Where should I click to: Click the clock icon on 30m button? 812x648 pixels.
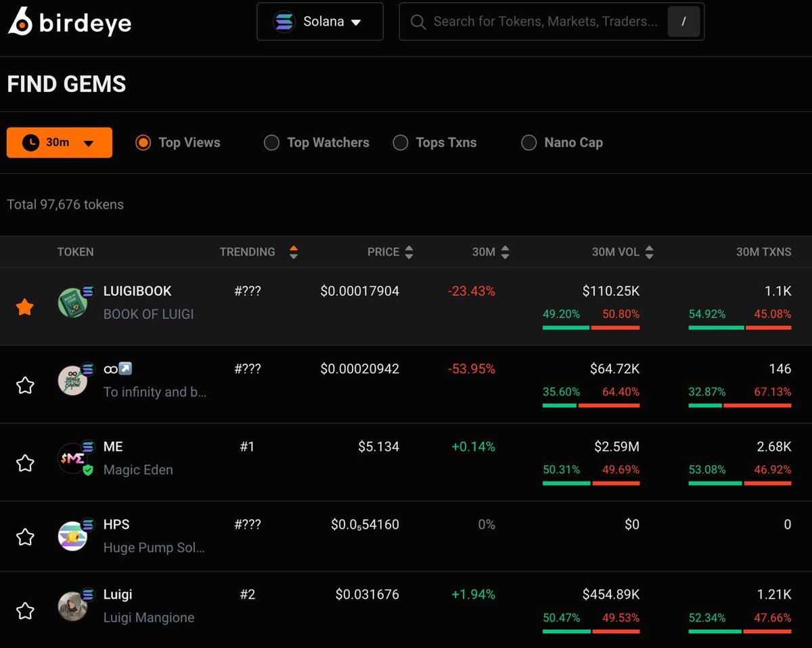pos(30,143)
